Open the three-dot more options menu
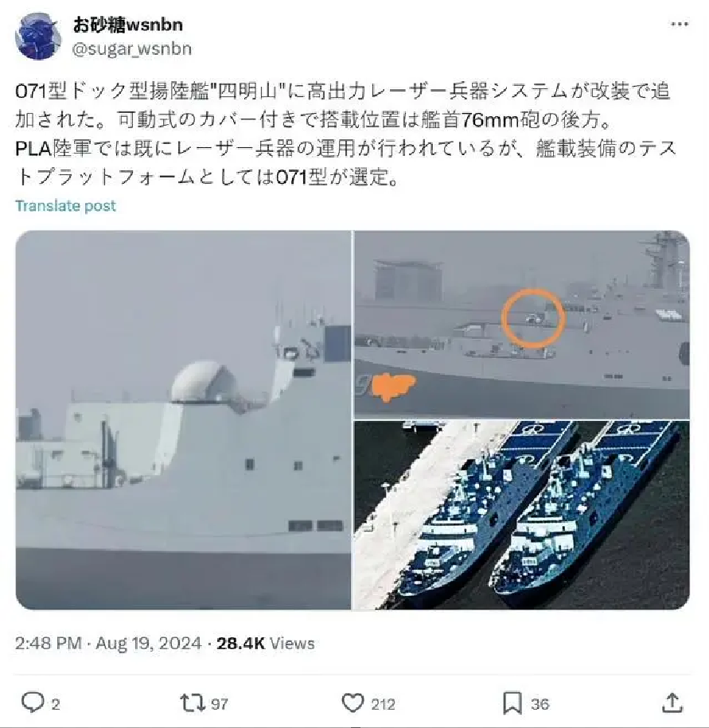 coord(680,24)
